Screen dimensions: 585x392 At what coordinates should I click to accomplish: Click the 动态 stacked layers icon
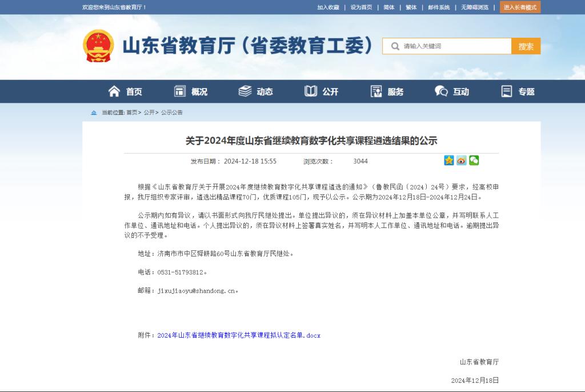point(245,91)
